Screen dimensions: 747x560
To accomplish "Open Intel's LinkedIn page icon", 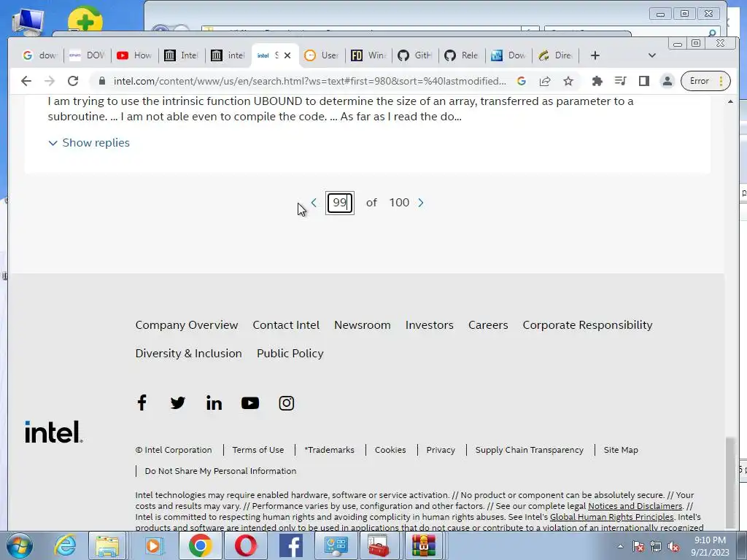I will [x=214, y=402].
